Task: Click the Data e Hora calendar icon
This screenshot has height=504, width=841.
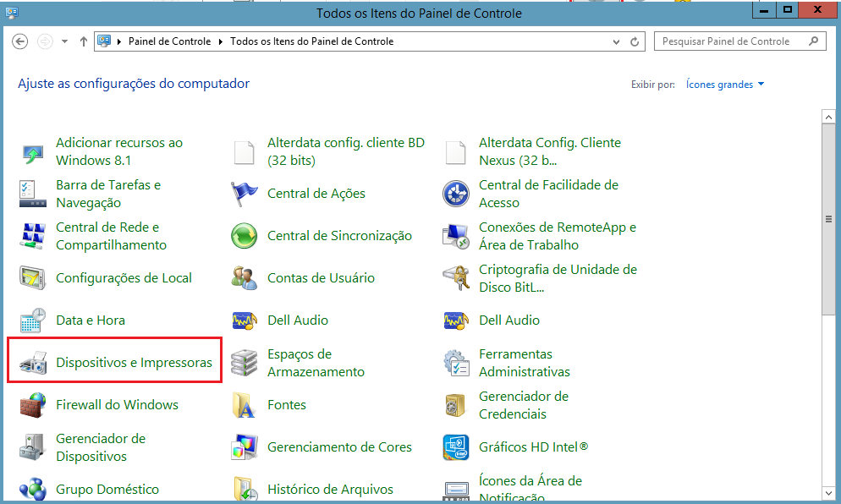Action: click(33, 320)
